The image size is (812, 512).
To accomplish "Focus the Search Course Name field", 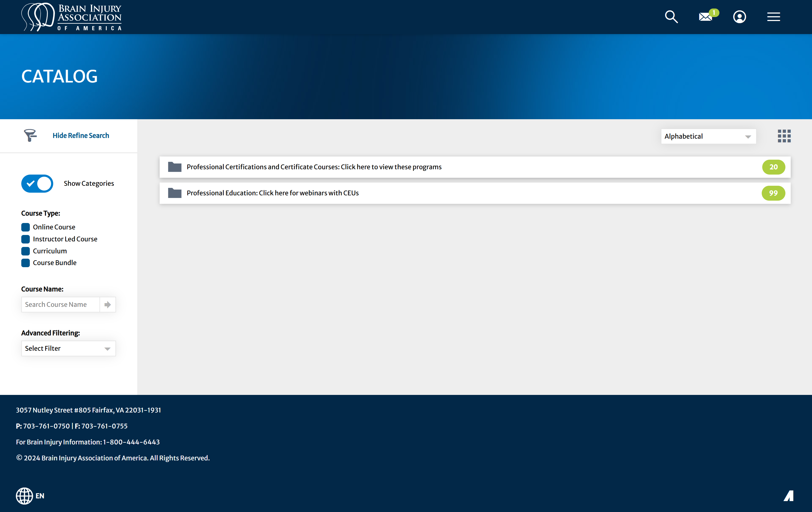I will (x=61, y=305).
